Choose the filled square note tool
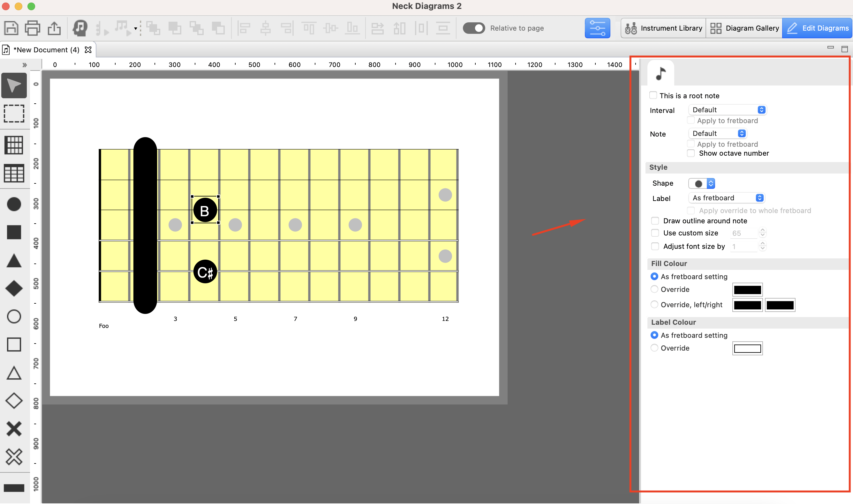This screenshot has width=853, height=504. (14, 233)
